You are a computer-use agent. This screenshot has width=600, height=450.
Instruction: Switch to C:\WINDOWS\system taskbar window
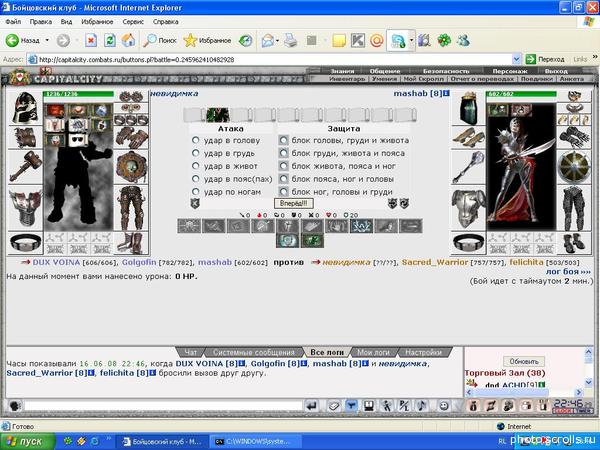[256, 442]
